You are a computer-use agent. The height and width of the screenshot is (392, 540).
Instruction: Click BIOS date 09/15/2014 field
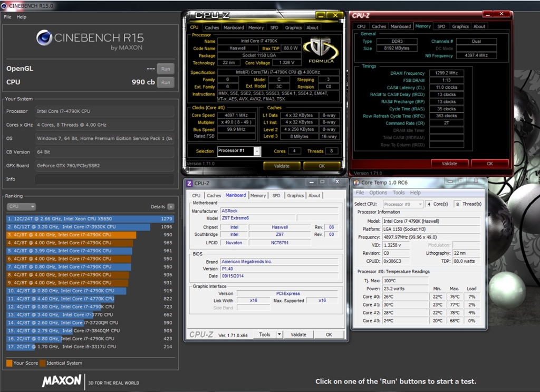(x=279, y=276)
